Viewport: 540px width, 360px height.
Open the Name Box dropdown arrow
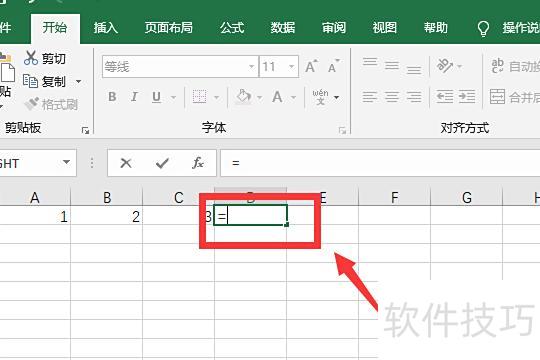pyautogui.click(x=66, y=162)
